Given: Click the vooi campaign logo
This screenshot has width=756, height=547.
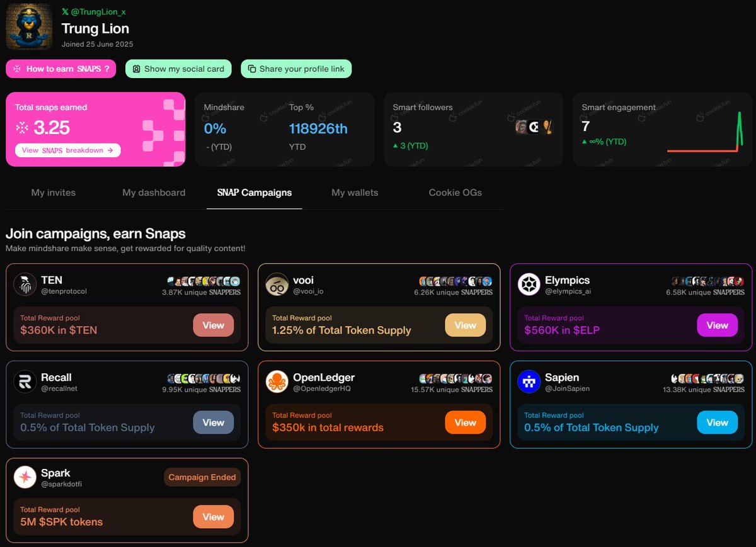Looking at the screenshot, I should (x=277, y=285).
